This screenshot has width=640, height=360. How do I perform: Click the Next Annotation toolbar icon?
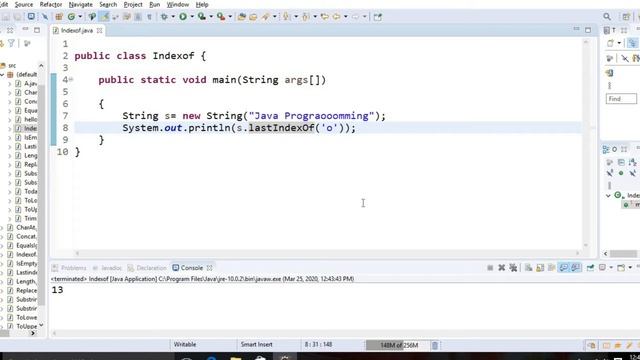click(x=286, y=17)
